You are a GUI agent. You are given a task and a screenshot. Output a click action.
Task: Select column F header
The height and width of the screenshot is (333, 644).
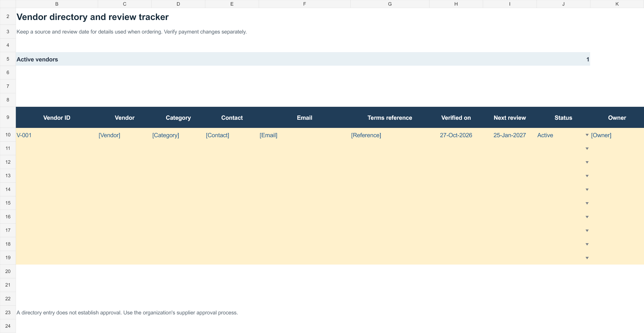pos(304,4)
